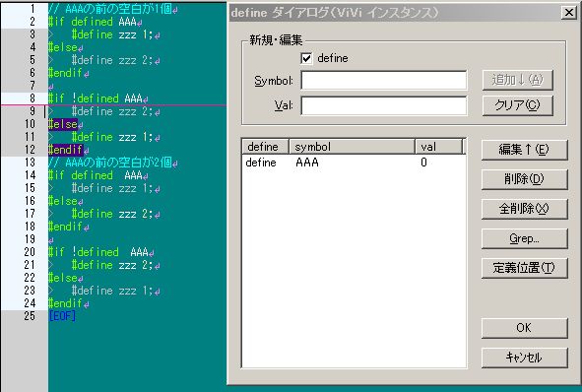Click the define cell in AAA row
The width and height of the screenshot is (582, 392).
point(261,163)
